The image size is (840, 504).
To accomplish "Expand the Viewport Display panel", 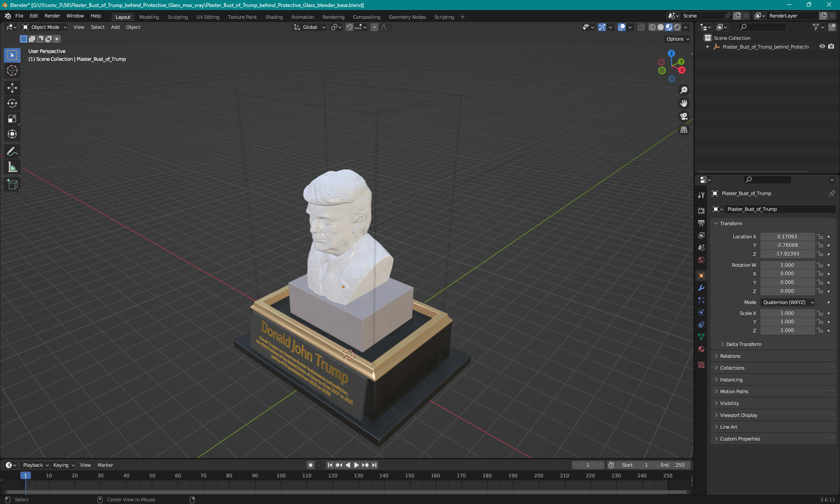I will tap(738, 415).
